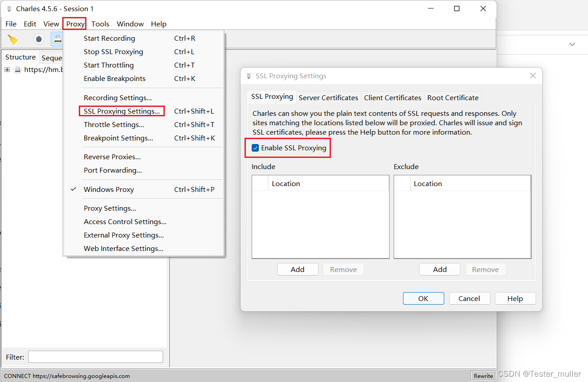The width and height of the screenshot is (588, 382).
Task: Open Throttle Settings menu item
Action: click(143, 125)
